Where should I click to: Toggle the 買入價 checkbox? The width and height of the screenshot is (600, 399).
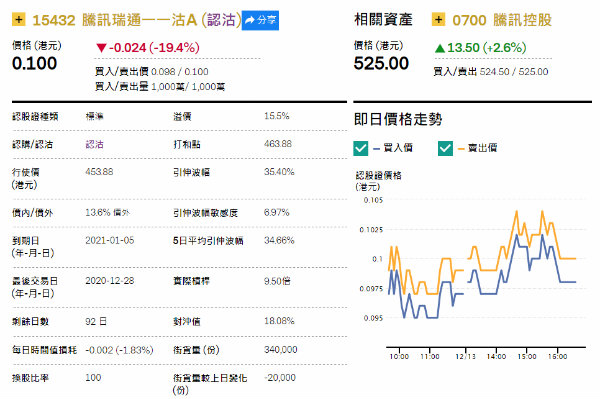[360, 148]
